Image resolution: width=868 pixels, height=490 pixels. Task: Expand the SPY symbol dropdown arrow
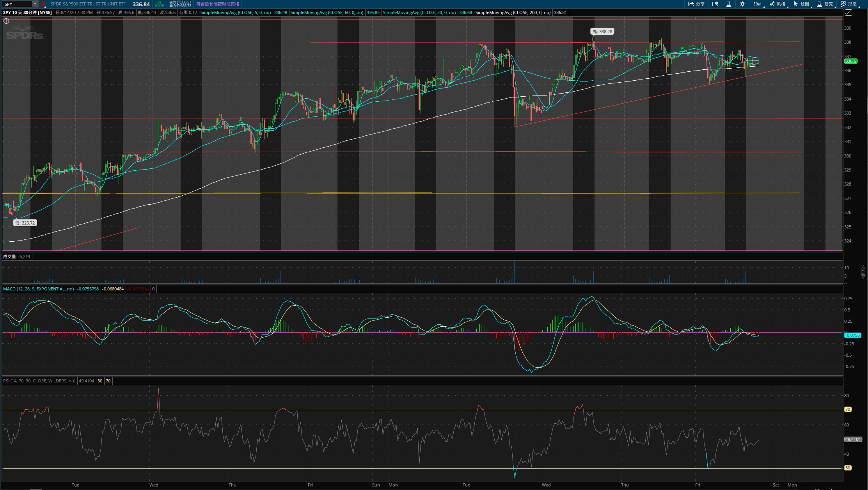click(x=35, y=4)
